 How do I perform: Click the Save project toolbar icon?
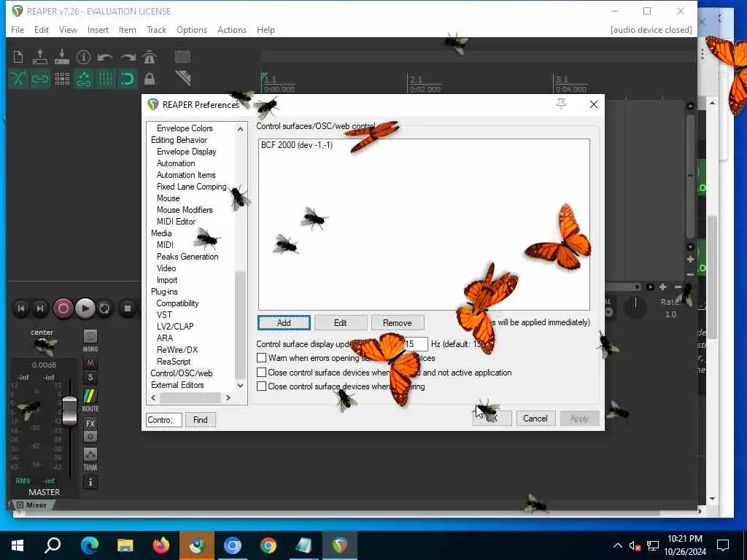pyautogui.click(x=62, y=57)
